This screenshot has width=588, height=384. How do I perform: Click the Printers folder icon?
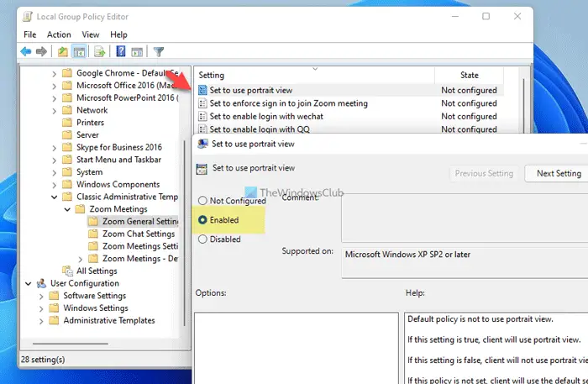point(67,122)
